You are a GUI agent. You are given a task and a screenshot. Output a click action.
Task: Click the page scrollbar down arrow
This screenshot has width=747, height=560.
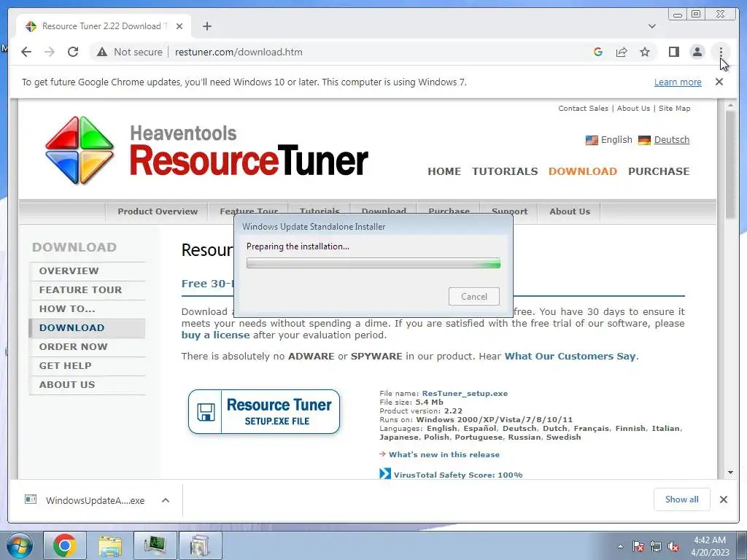pos(730,472)
